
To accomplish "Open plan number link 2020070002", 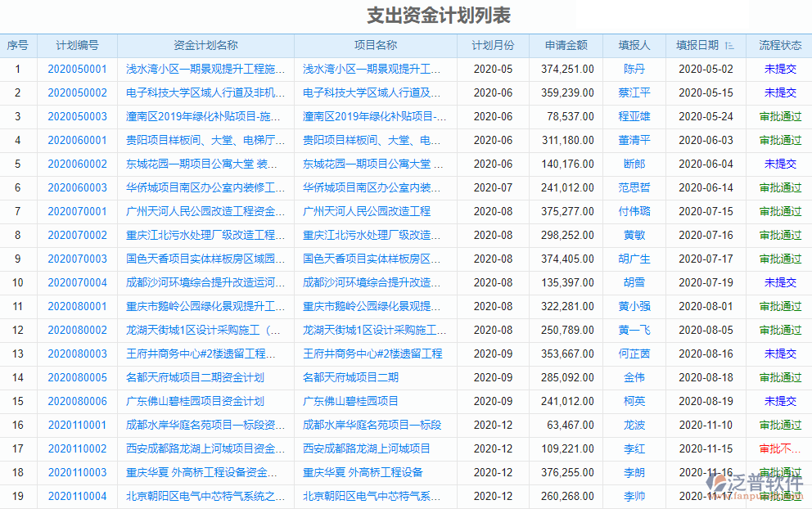I will pyautogui.click(x=79, y=235).
